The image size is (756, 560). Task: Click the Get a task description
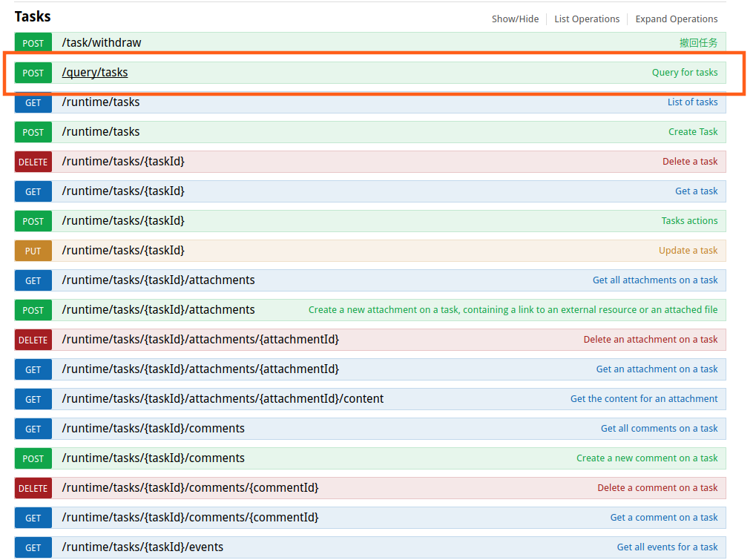(x=696, y=191)
